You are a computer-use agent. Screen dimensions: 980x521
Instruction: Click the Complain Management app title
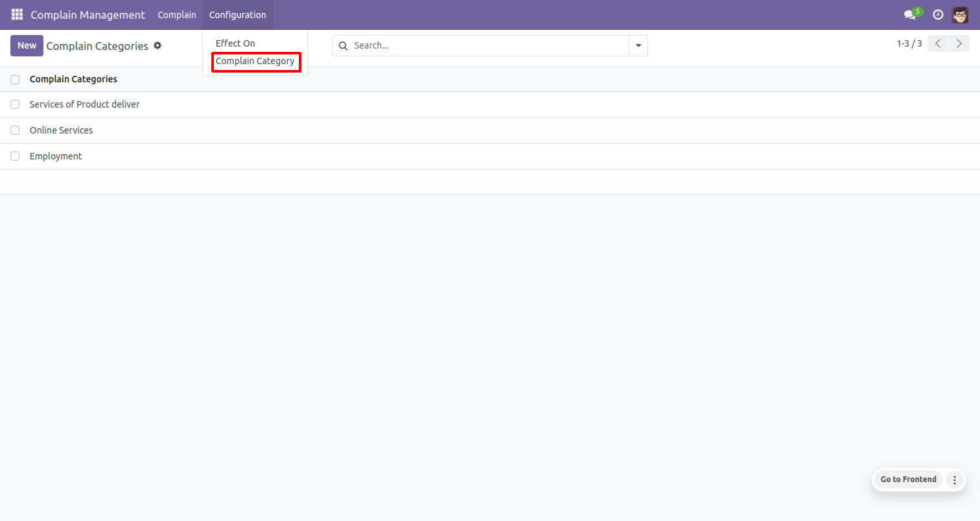(x=88, y=14)
